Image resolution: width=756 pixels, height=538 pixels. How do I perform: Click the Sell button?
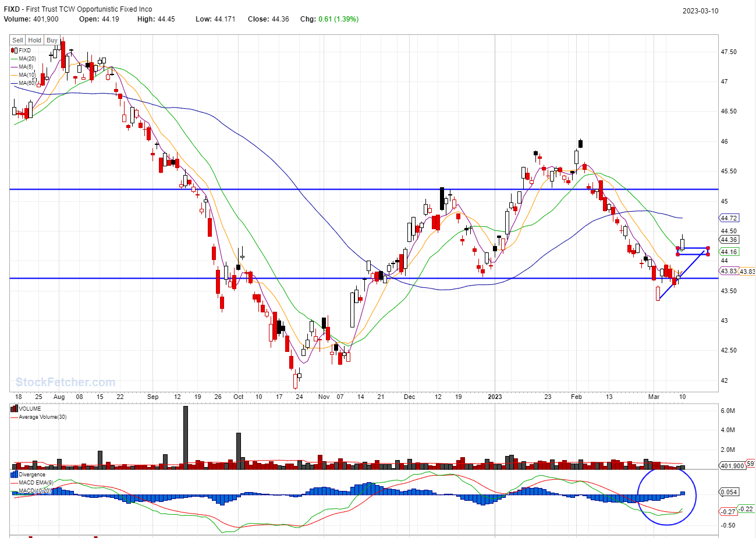coord(17,40)
